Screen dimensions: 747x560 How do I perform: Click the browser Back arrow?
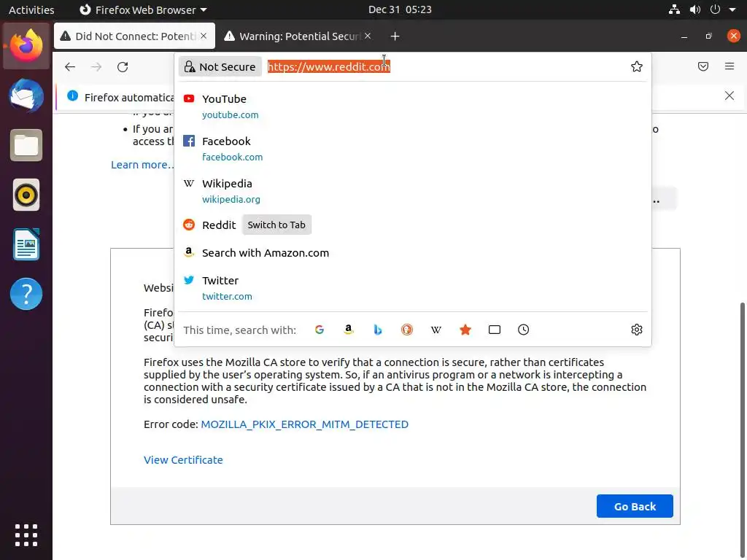(x=70, y=66)
